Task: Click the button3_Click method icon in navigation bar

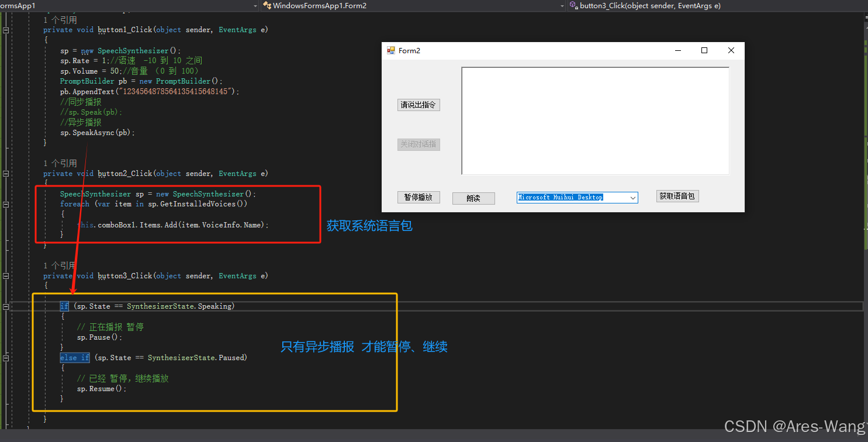Action: point(573,5)
